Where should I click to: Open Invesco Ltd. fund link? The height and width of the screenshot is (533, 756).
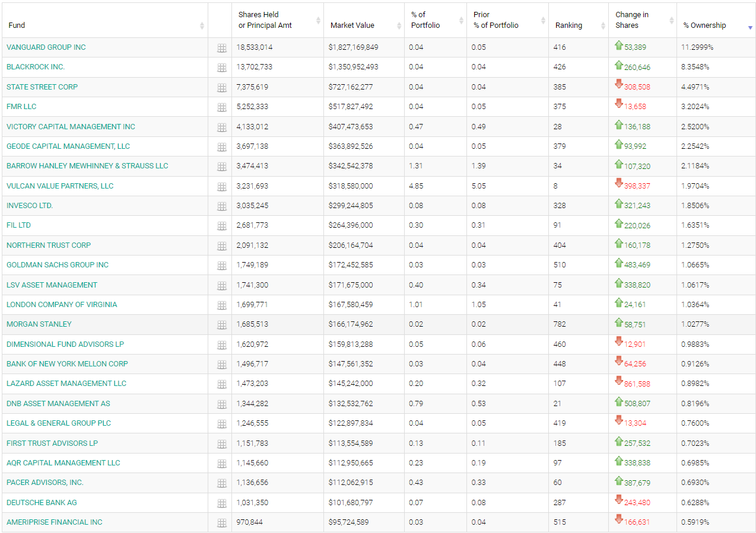tap(30, 206)
